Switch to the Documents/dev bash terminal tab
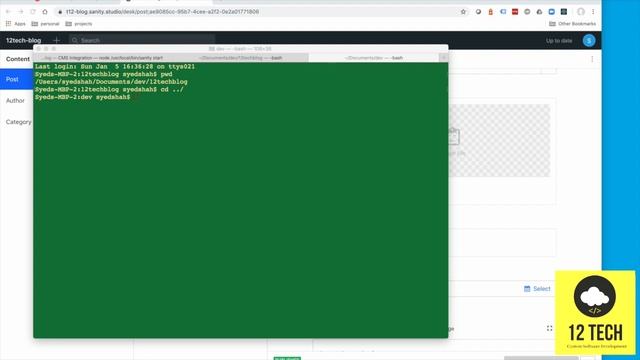This screenshot has width=640, height=360. click(x=374, y=58)
